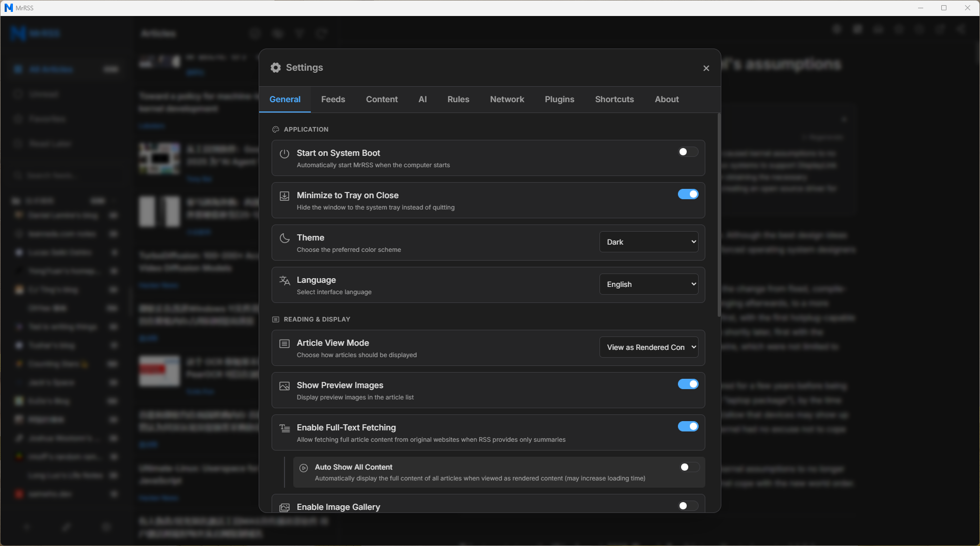Screen dimensions: 980x546
Task: Disable the Minimize to Tray on Close toggle
Action: point(688,194)
